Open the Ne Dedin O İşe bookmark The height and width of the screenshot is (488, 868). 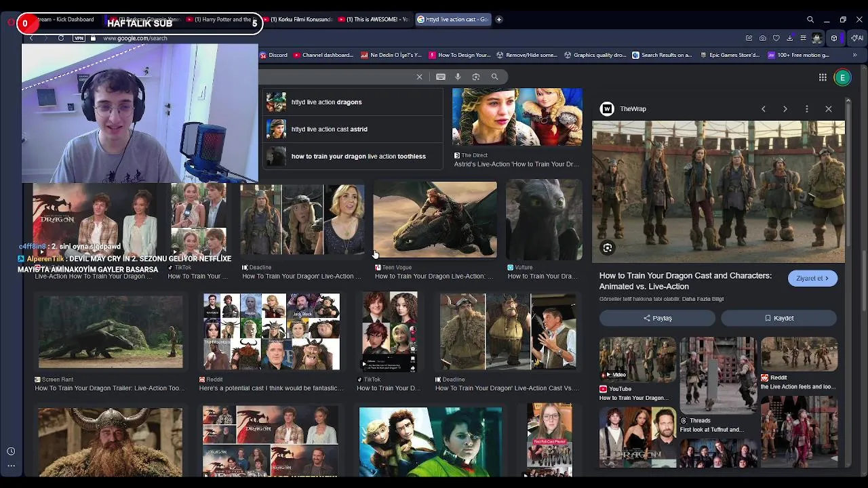(391, 55)
